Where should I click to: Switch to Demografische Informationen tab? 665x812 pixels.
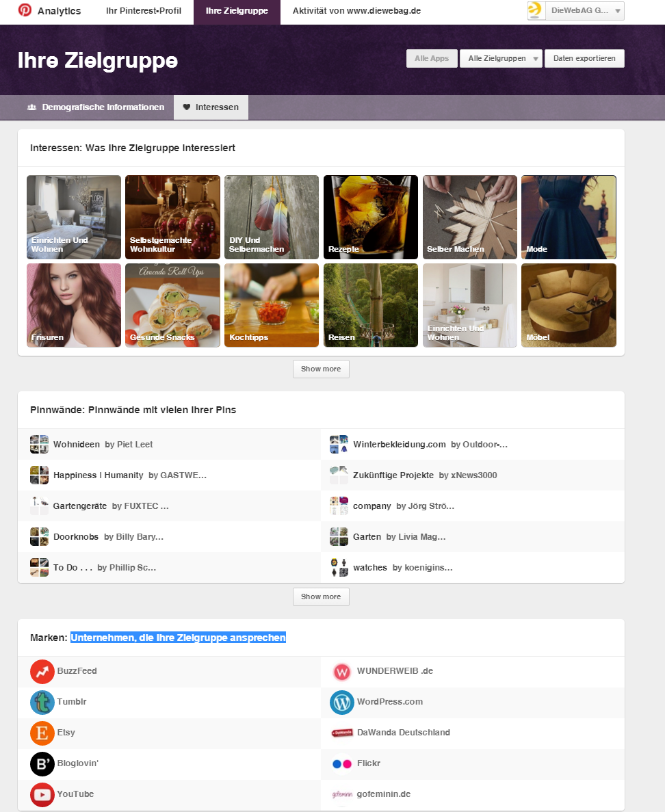pos(96,107)
